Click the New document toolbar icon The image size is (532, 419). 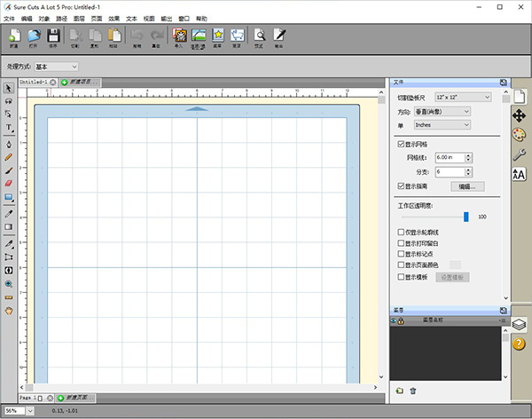tap(14, 36)
